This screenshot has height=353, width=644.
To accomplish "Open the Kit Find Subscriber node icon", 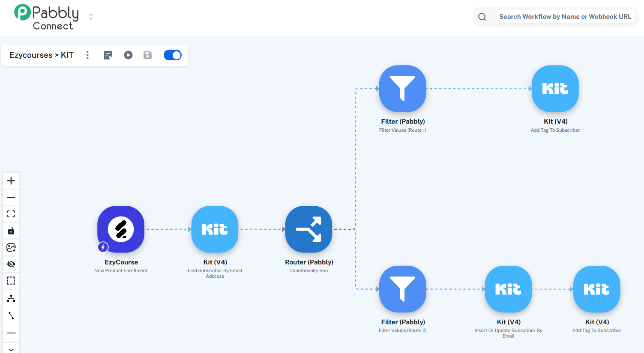I will click(x=215, y=229).
